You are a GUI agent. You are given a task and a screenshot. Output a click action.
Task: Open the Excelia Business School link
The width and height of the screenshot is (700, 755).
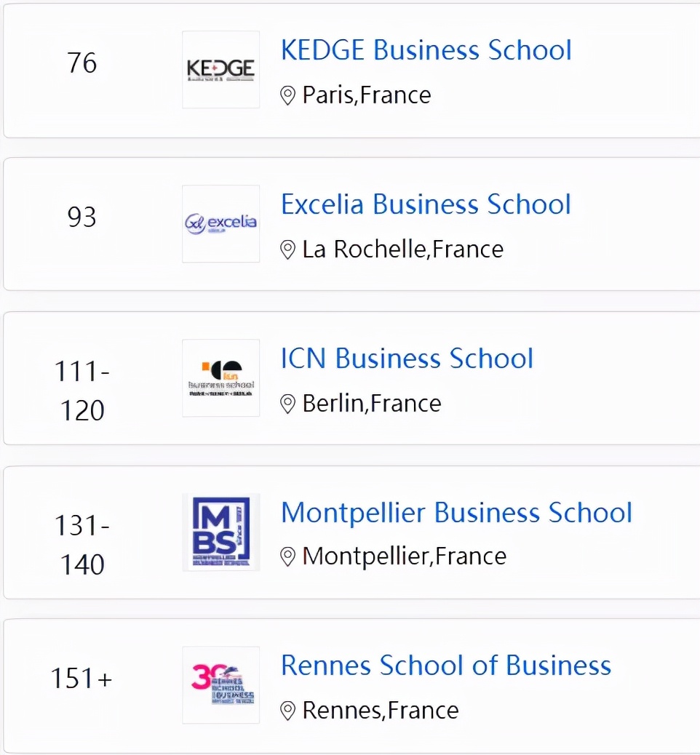click(426, 204)
